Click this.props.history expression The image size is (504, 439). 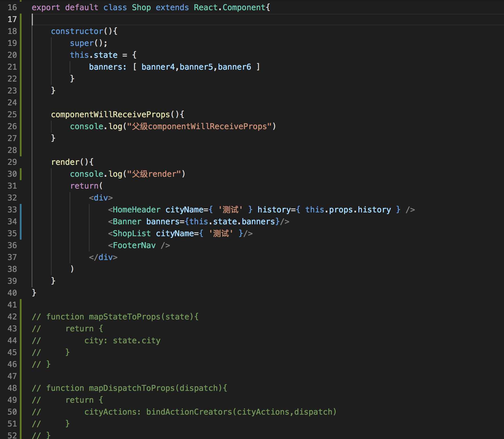click(x=348, y=210)
